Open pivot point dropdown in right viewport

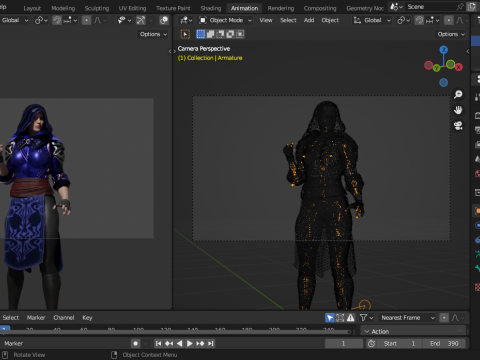pyautogui.click(x=403, y=20)
